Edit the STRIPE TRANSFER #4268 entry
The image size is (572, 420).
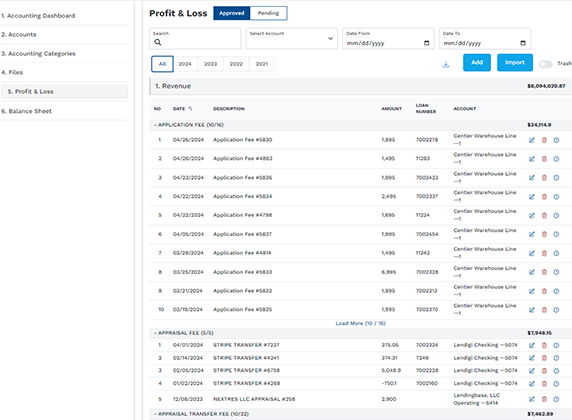(x=532, y=384)
